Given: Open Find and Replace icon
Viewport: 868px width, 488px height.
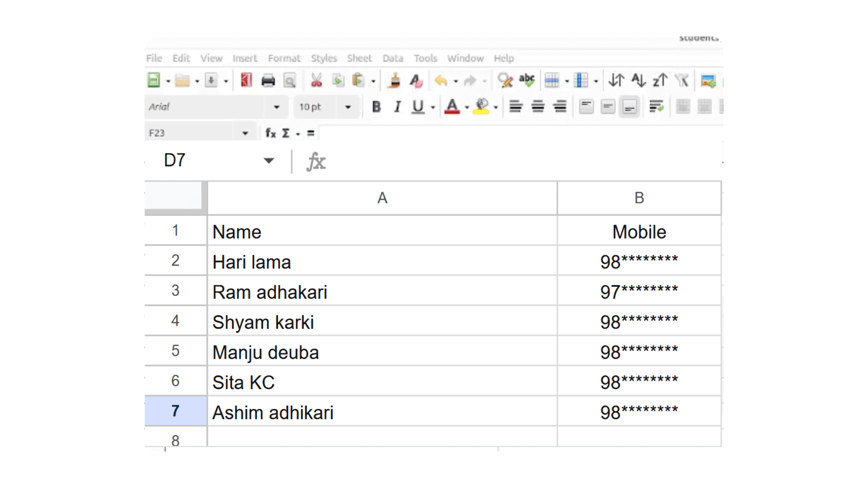Looking at the screenshot, I should pos(504,80).
